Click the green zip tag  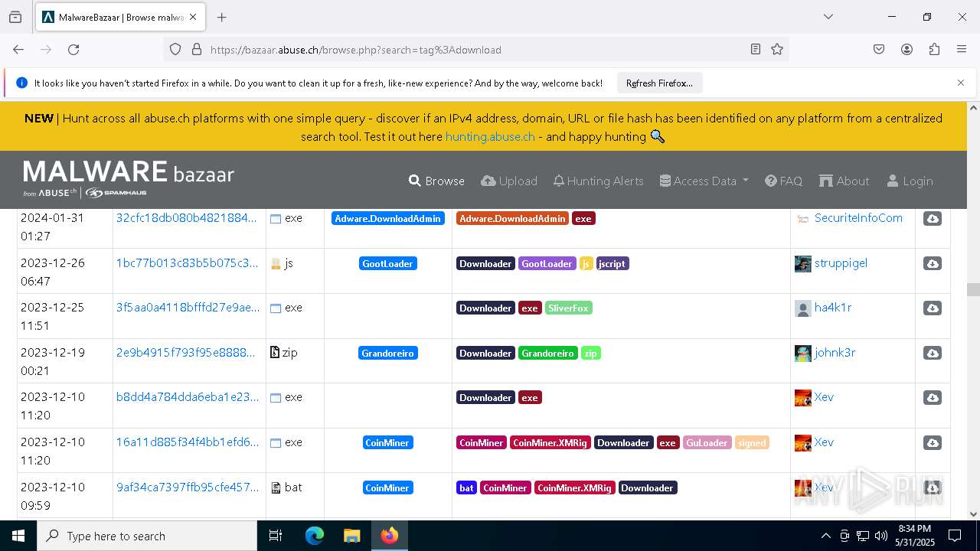coord(590,353)
